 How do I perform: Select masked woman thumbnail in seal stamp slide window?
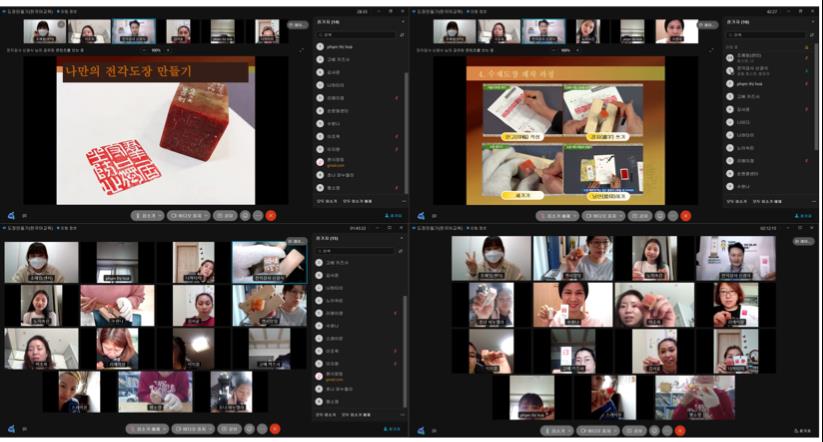44,31
